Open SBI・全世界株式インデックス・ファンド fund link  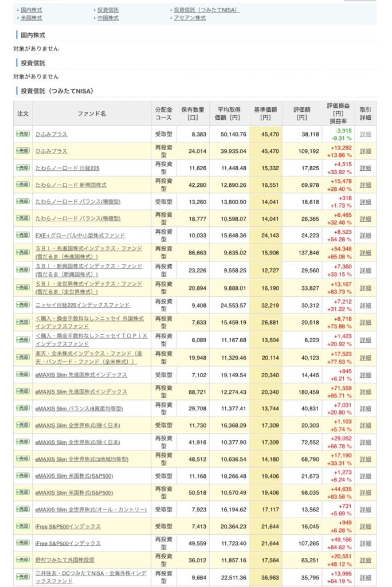[x=89, y=288]
